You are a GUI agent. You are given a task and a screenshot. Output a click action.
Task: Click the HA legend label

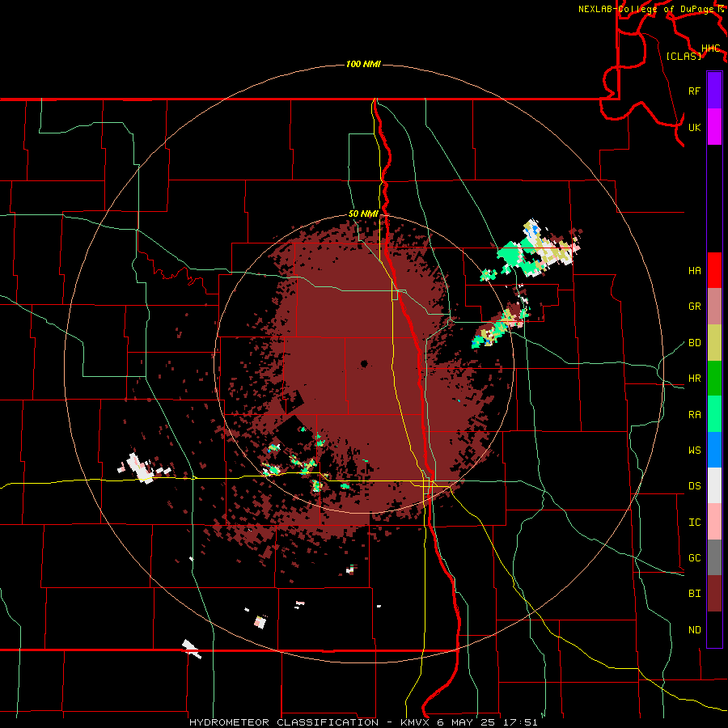coord(694,271)
